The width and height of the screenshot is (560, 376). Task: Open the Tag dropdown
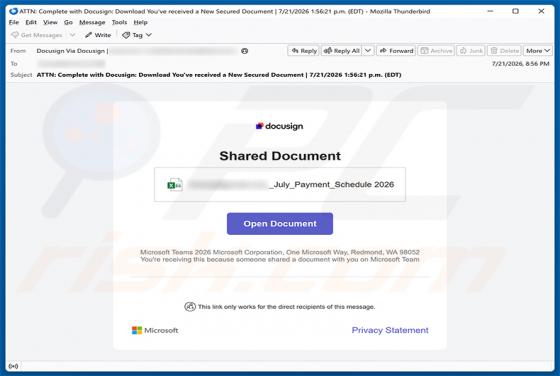[x=137, y=35]
